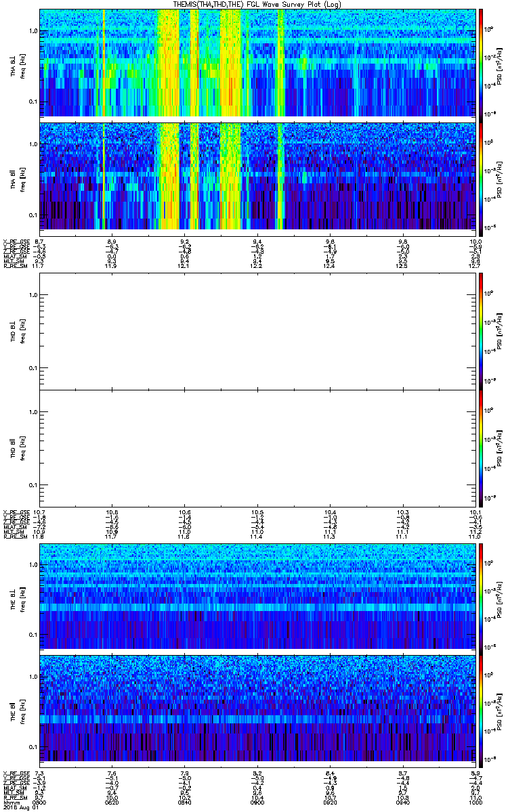Viewport: 508px width, 812px height.
Task: Click the color bar beside THD B∥ panel
Action: click(x=482, y=448)
